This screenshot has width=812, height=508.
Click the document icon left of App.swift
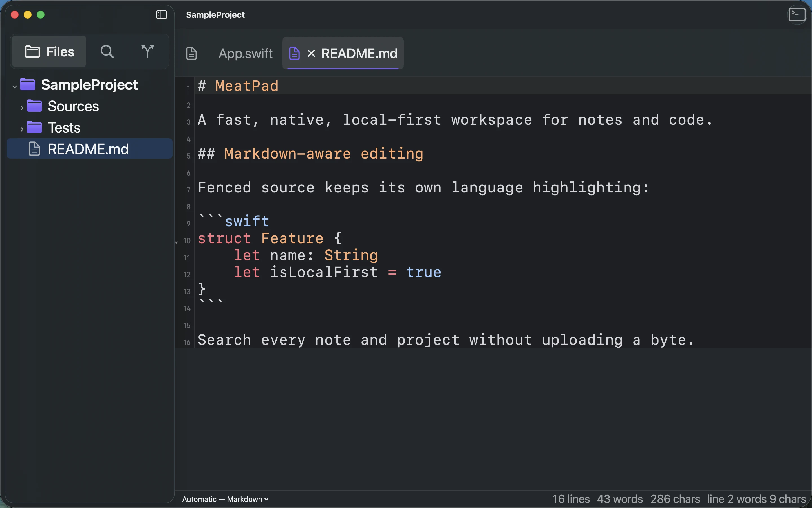pyautogui.click(x=192, y=53)
